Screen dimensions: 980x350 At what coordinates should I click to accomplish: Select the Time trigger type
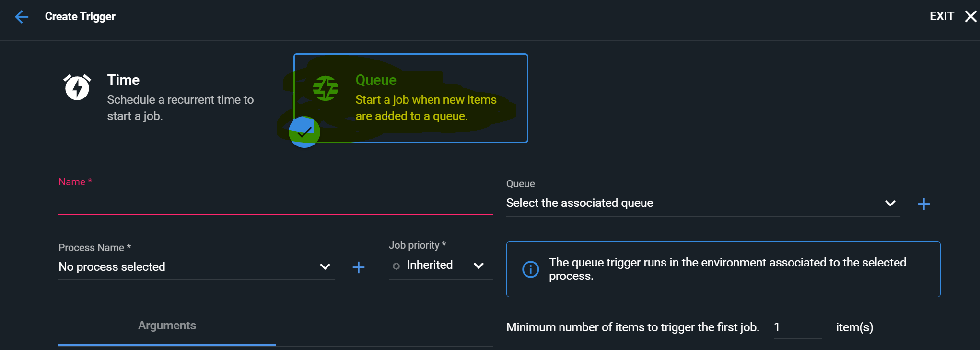[x=168, y=96]
